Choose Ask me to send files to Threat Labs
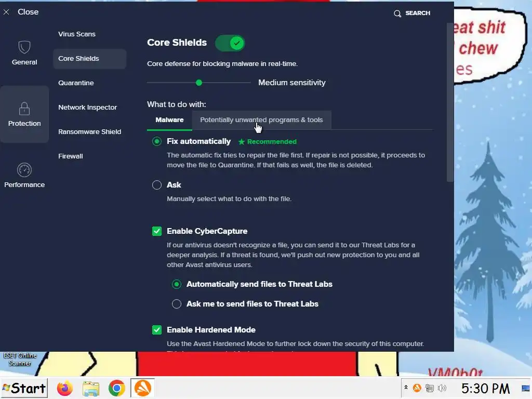Image resolution: width=532 pixels, height=399 pixels. pos(177,303)
